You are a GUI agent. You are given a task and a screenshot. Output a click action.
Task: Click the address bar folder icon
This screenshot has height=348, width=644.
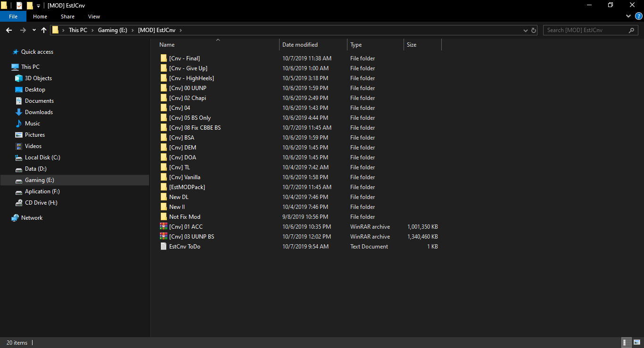click(55, 30)
